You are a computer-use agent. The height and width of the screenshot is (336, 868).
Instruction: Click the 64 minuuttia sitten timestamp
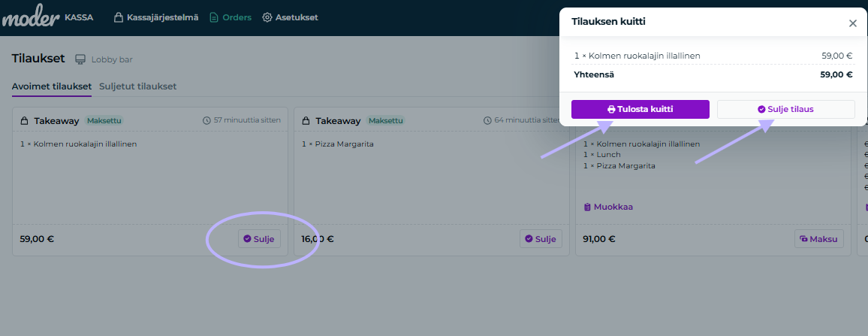528,120
